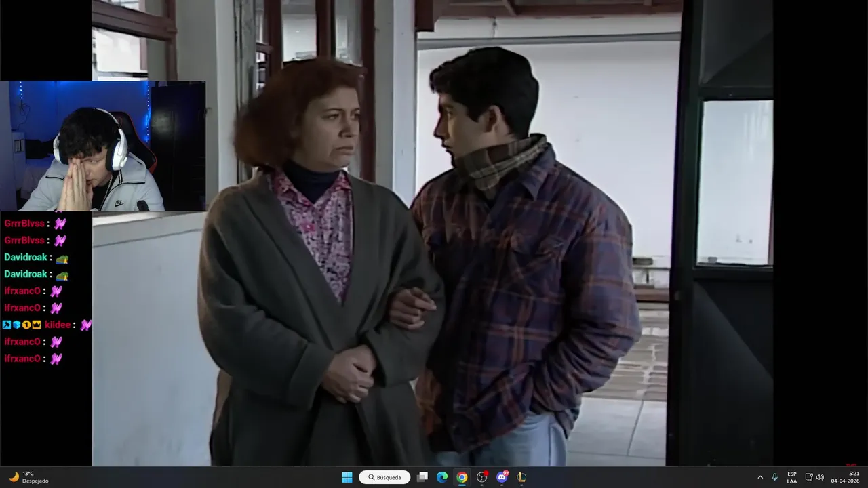
Task: Click the microphone icon in the system tray
Action: 774,477
